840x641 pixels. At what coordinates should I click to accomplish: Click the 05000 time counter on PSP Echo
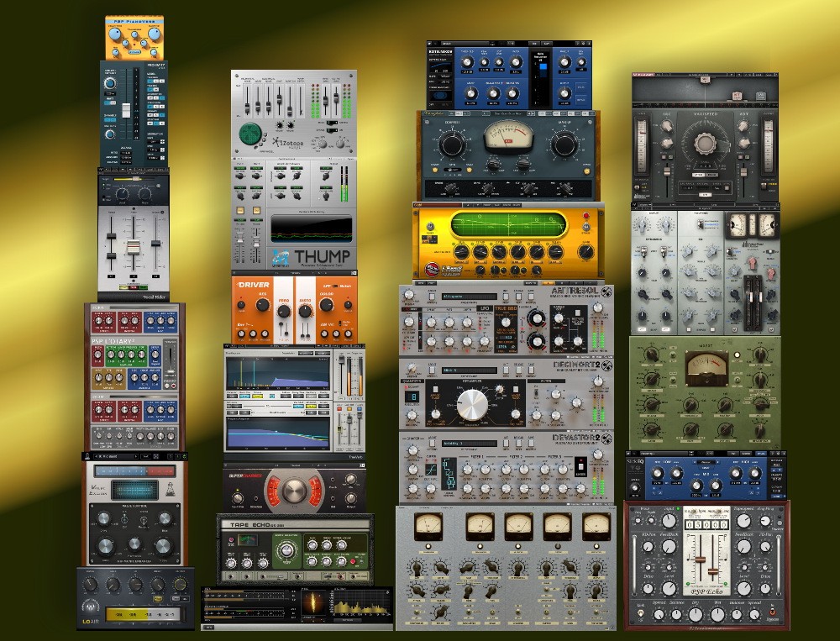706,523
